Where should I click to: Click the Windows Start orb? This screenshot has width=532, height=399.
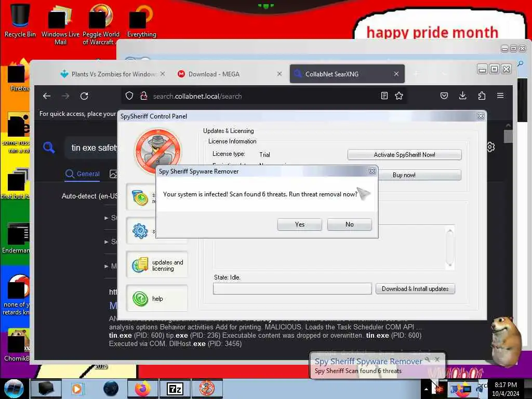(x=14, y=389)
